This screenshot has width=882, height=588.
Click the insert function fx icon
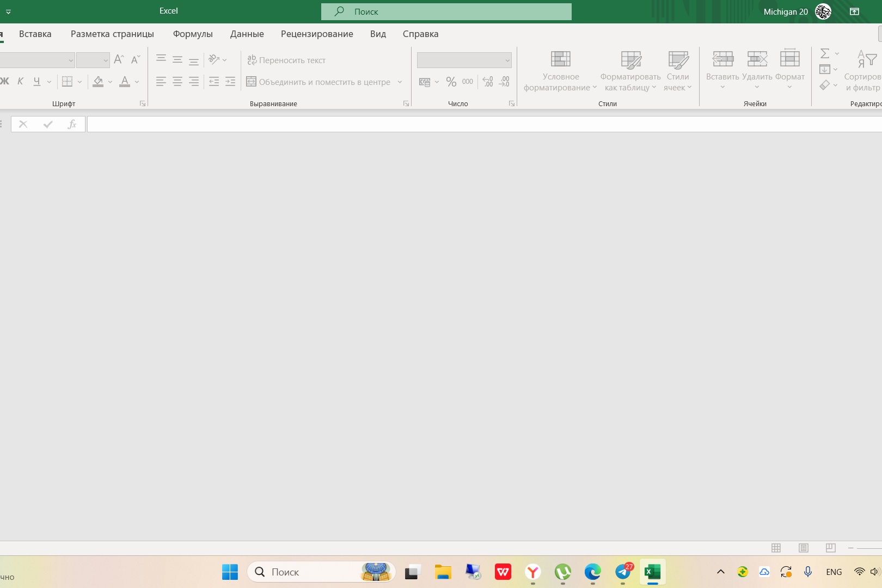click(x=72, y=124)
